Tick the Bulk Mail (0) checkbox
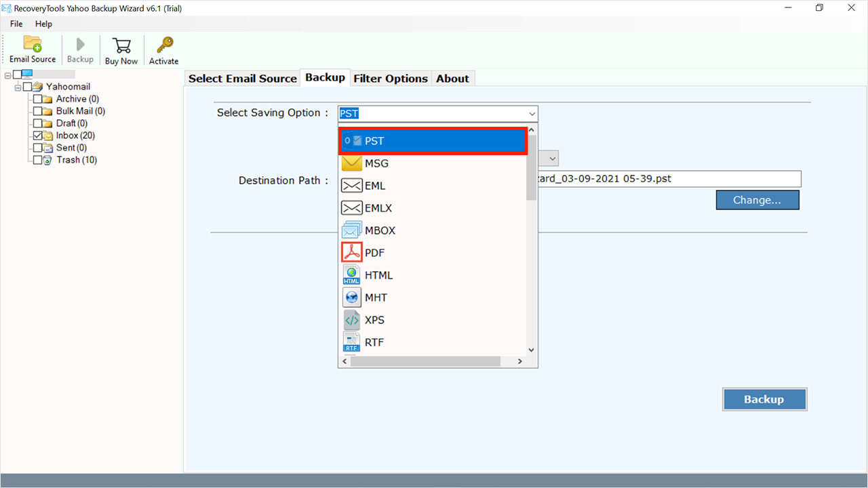The height and width of the screenshot is (488, 868). (x=37, y=111)
